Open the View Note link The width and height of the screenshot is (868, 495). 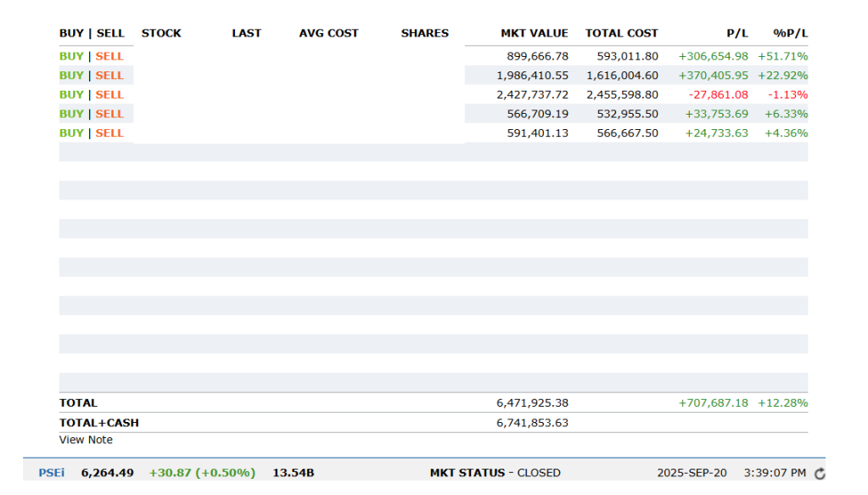(86, 440)
